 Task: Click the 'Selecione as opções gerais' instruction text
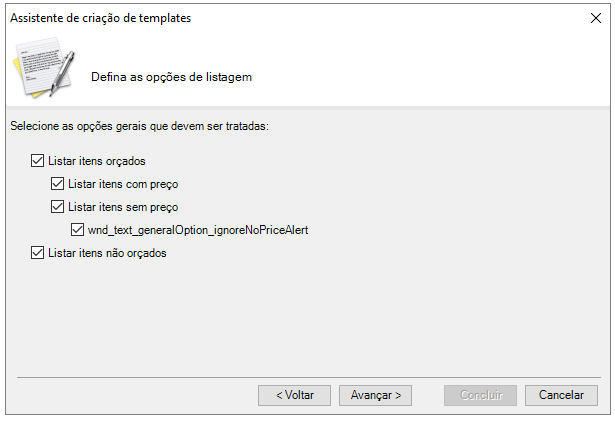click(x=139, y=126)
